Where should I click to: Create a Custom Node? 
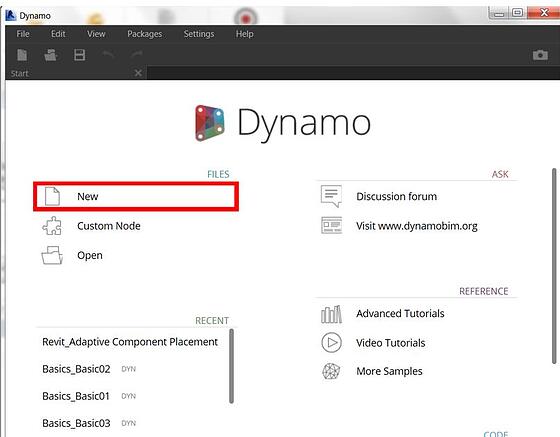click(x=109, y=226)
